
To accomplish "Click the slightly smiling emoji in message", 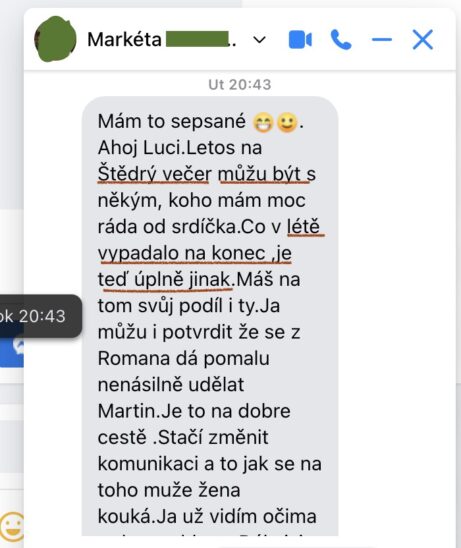I will tap(287, 123).
